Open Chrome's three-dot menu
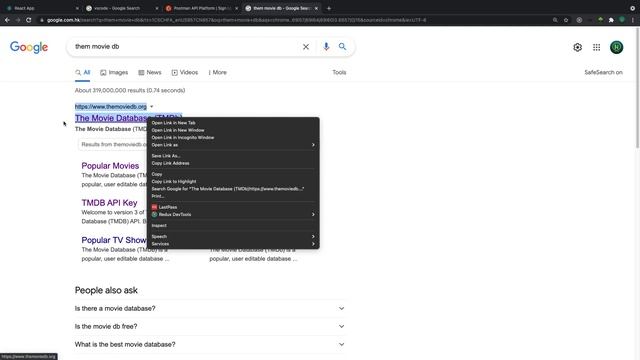The image size is (640, 360). 633,20
